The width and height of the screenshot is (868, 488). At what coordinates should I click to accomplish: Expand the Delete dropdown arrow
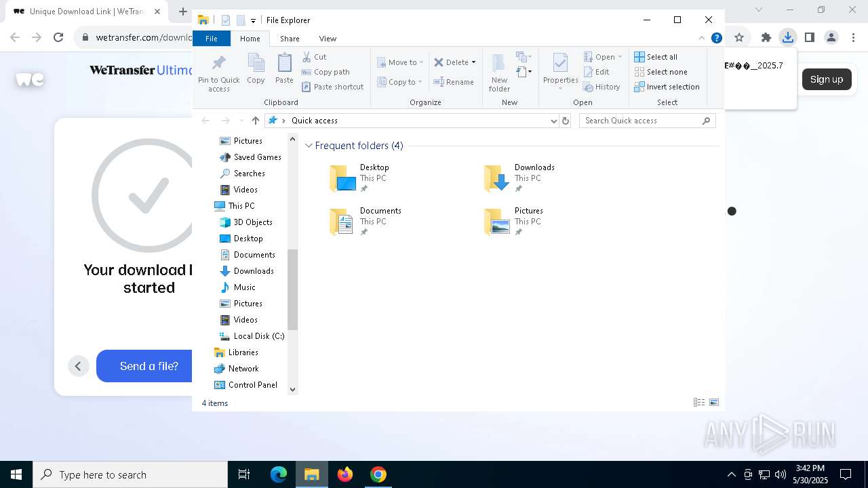pos(473,62)
